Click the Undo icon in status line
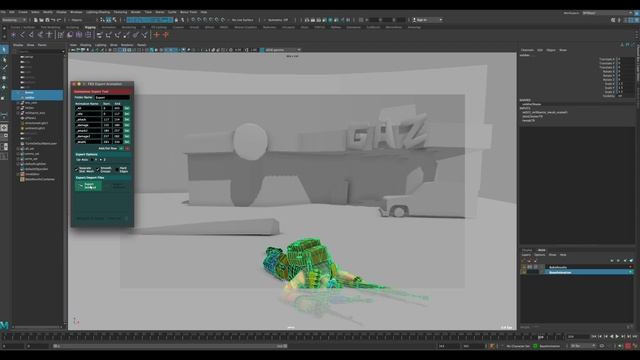The image size is (640, 360). [53, 20]
